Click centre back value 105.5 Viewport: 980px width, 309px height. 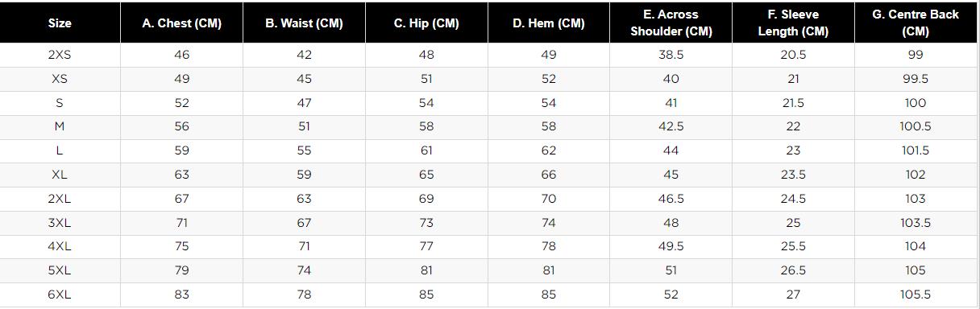pyautogui.click(x=916, y=295)
